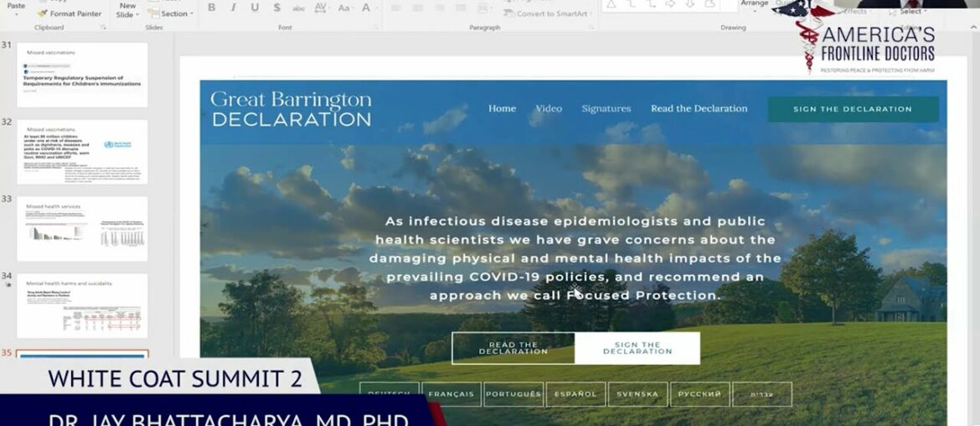Screen dimensions: 980x426
Task: Expand the Section dropdown
Action: click(x=173, y=13)
